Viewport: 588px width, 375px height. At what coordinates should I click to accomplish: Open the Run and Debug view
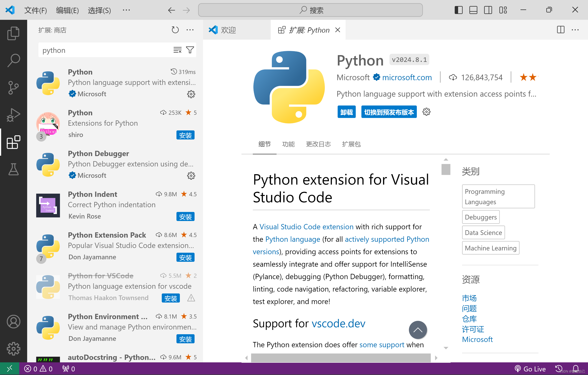coord(13,115)
